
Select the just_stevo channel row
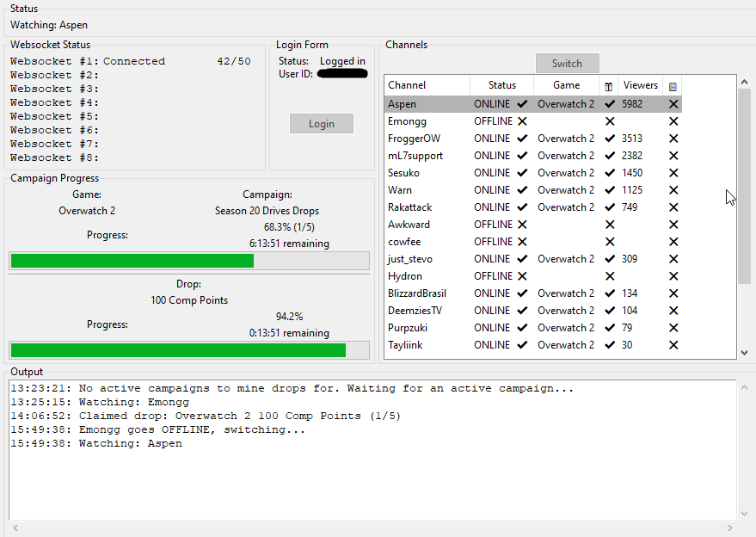coord(533,259)
